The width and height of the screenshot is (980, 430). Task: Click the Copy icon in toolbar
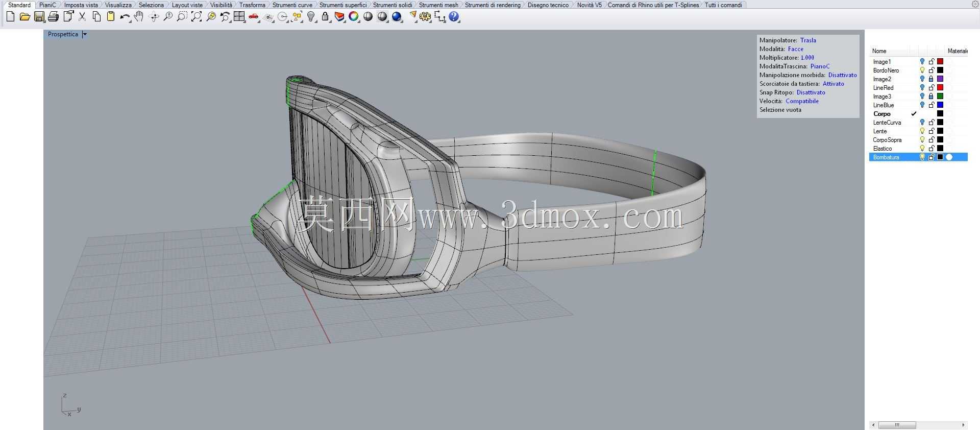click(x=96, y=17)
